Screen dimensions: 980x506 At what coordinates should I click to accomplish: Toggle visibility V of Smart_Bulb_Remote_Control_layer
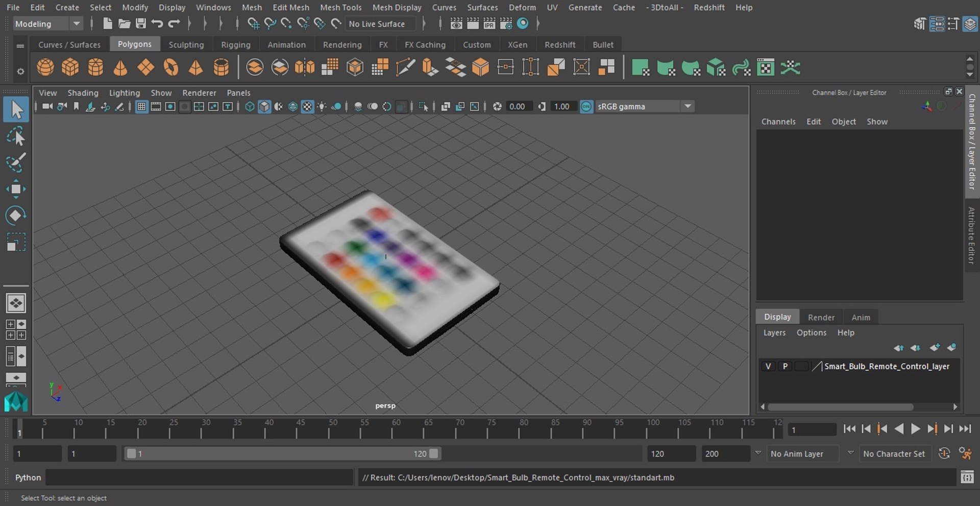click(x=768, y=366)
